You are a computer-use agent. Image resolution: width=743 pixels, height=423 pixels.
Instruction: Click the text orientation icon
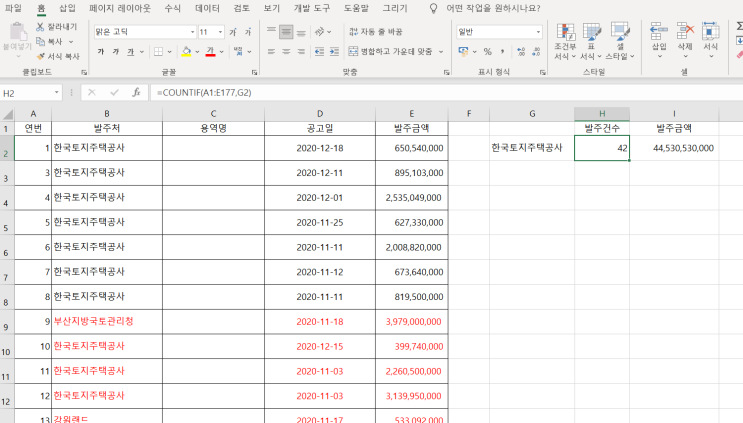coord(320,32)
